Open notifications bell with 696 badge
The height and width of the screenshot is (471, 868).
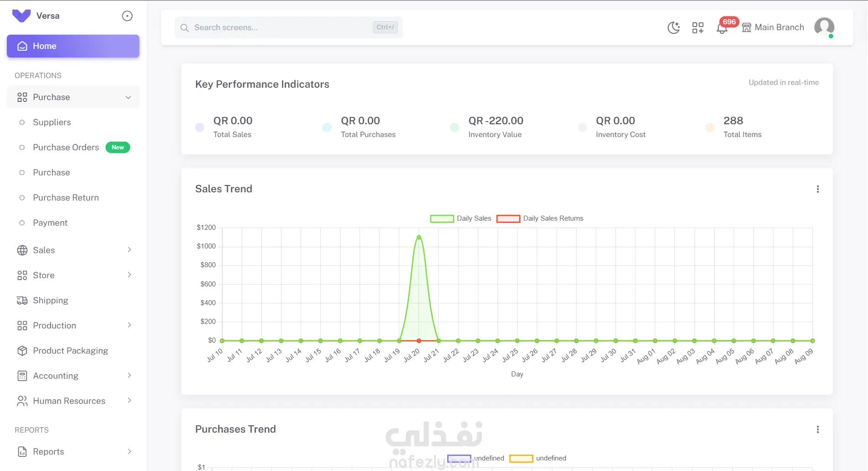tap(722, 28)
